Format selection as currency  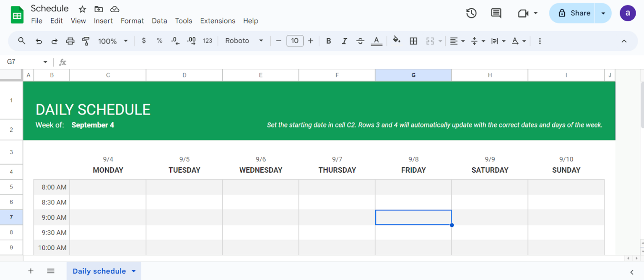[x=143, y=41]
